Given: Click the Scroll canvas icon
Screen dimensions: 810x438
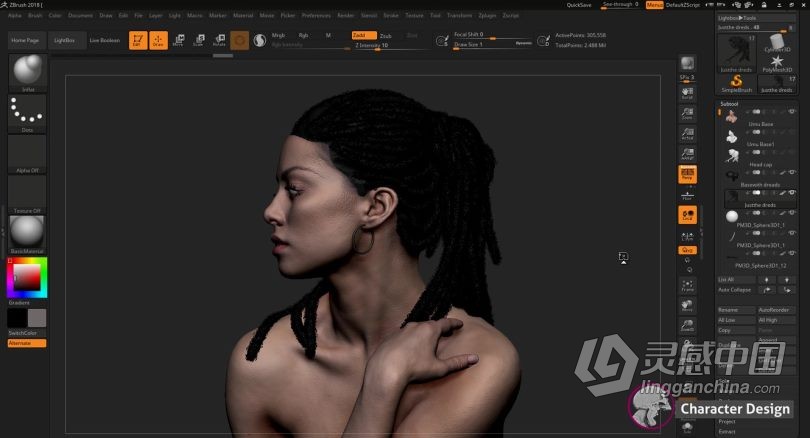Looking at the screenshot, I should (x=687, y=93).
